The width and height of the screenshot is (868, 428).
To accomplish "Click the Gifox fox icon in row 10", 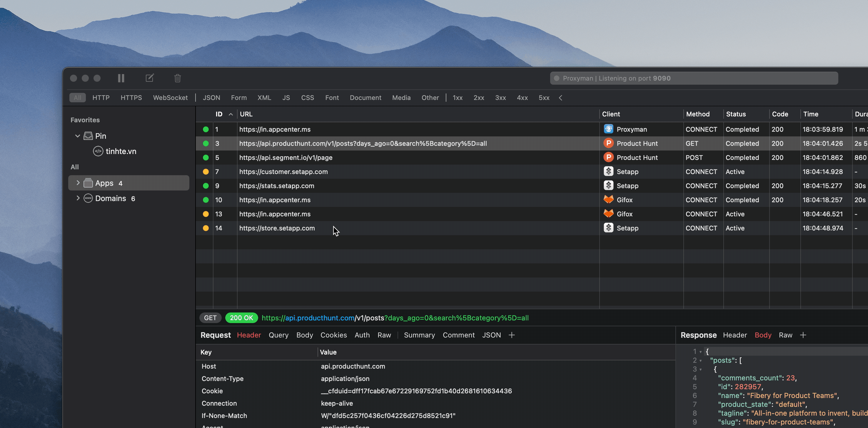I will pos(608,200).
